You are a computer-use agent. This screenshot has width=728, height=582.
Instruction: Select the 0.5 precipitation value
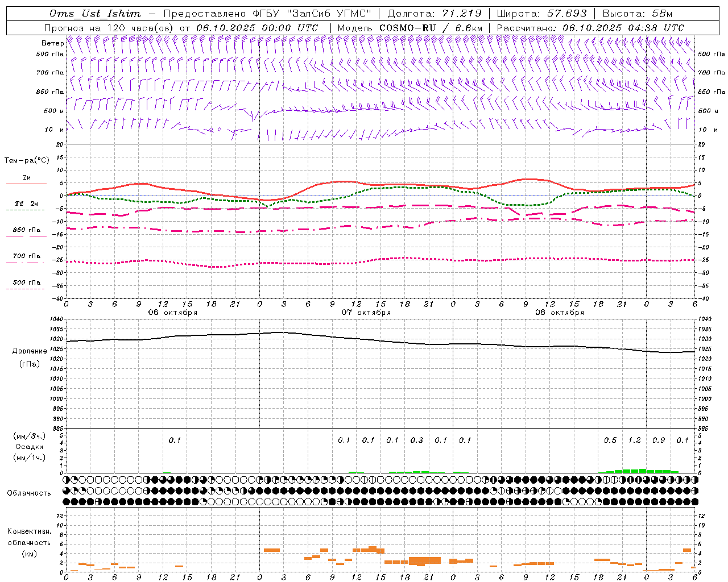pos(610,440)
